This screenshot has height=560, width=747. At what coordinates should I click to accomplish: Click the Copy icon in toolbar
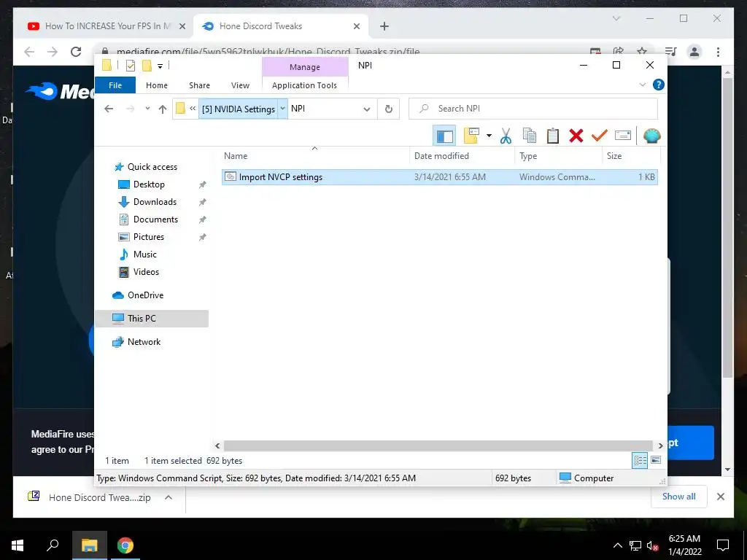click(x=530, y=136)
